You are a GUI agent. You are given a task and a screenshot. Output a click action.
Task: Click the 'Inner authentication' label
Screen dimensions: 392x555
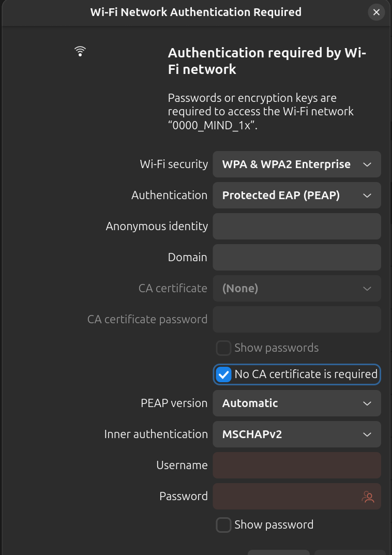point(156,434)
